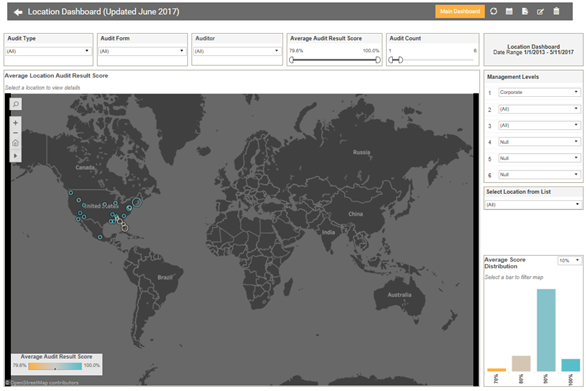The image size is (586, 391).
Task: Click the Russia label on map
Action: 361,152
